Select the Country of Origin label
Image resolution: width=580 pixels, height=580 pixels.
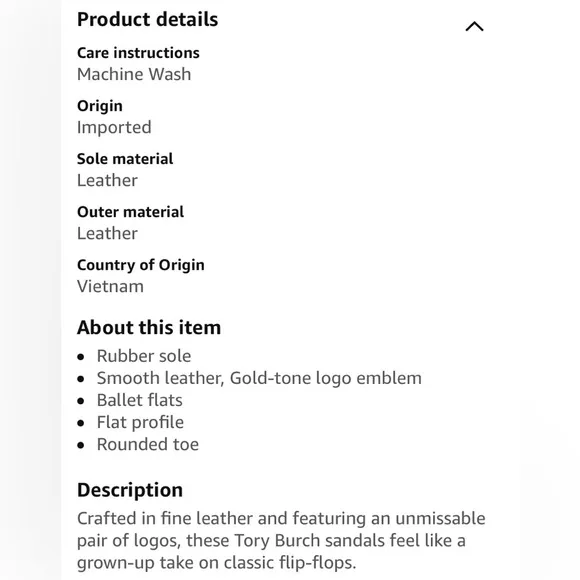click(x=141, y=265)
